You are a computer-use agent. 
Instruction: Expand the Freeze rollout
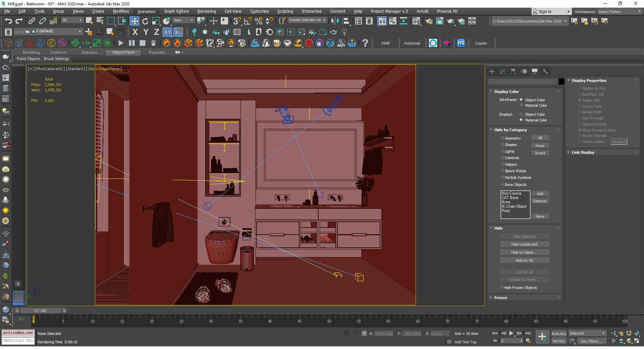tap(501, 298)
